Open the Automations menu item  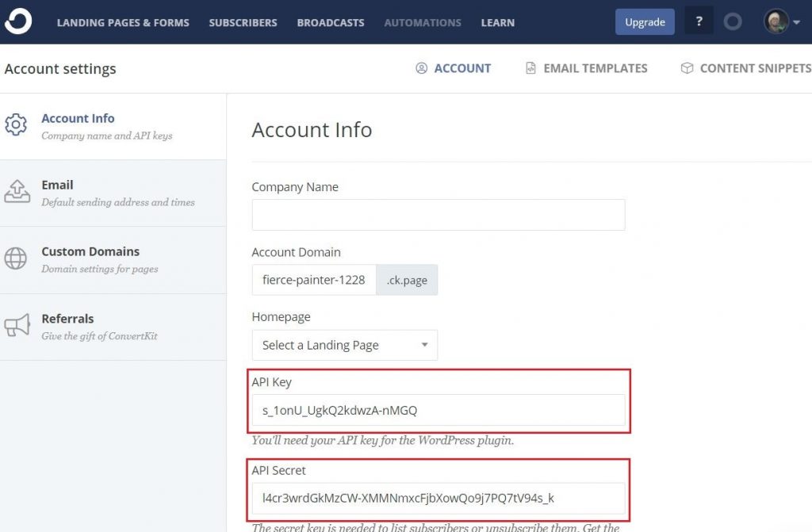(x=423, y=23)
